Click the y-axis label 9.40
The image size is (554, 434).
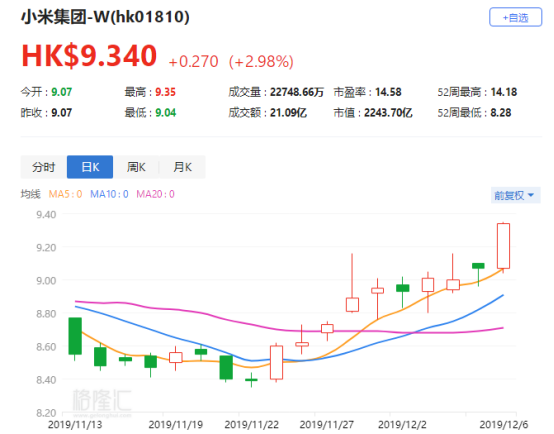click(46, 215)
